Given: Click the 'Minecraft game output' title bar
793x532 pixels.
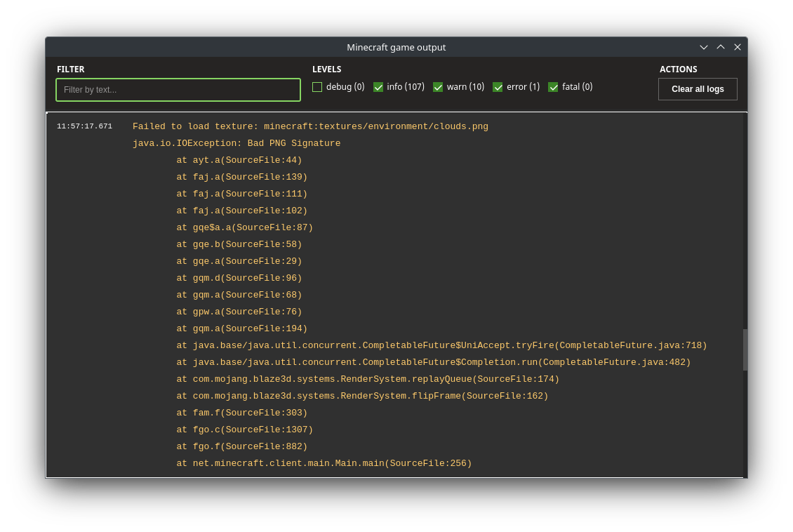Looking at the screenshot, I should pyautogui.click(x=396, y=47).
